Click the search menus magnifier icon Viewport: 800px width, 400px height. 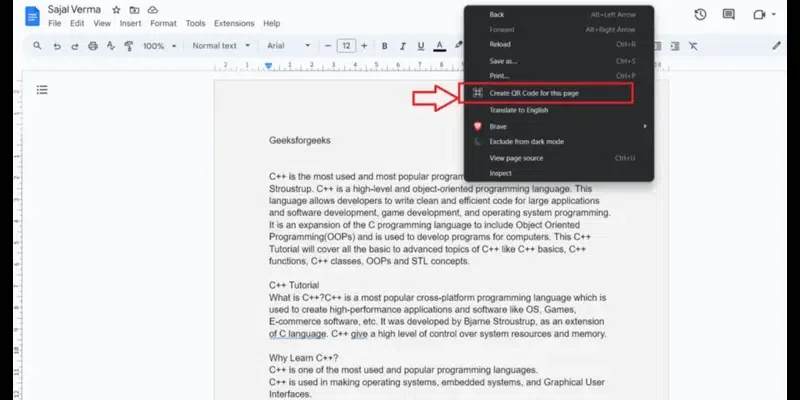(x=37, y=46)
